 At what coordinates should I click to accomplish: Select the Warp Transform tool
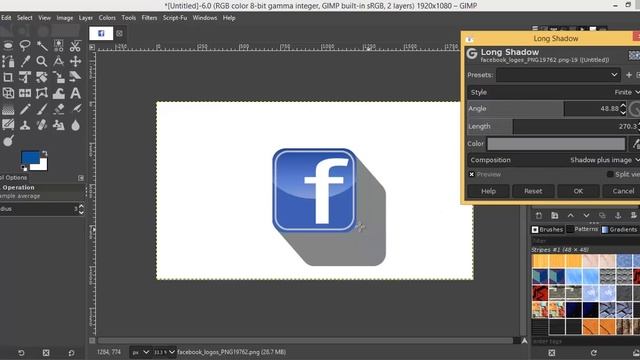pyautogui.click(x=58, y=93)
